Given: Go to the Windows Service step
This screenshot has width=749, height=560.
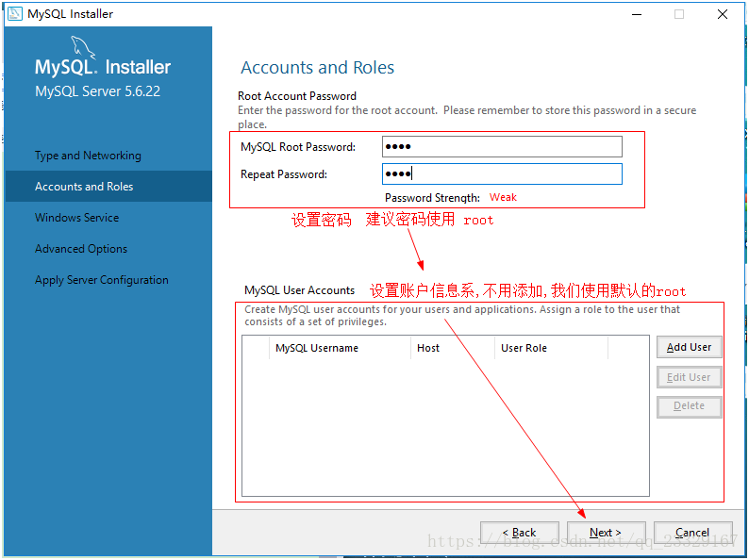Looking at the screenshot, I should pos(77,218).
